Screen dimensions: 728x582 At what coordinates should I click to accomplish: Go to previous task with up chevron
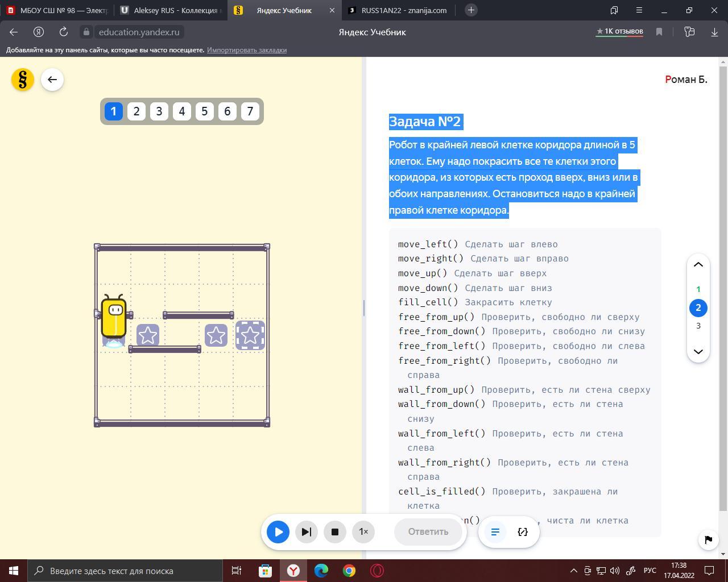[x=698, y=265]
